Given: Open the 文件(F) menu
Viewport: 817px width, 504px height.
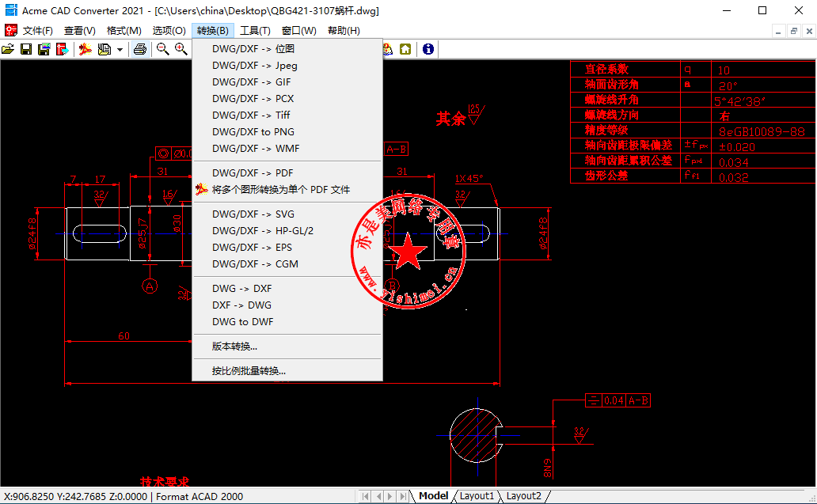Looking at the screenshot, I should click(37, 31).
